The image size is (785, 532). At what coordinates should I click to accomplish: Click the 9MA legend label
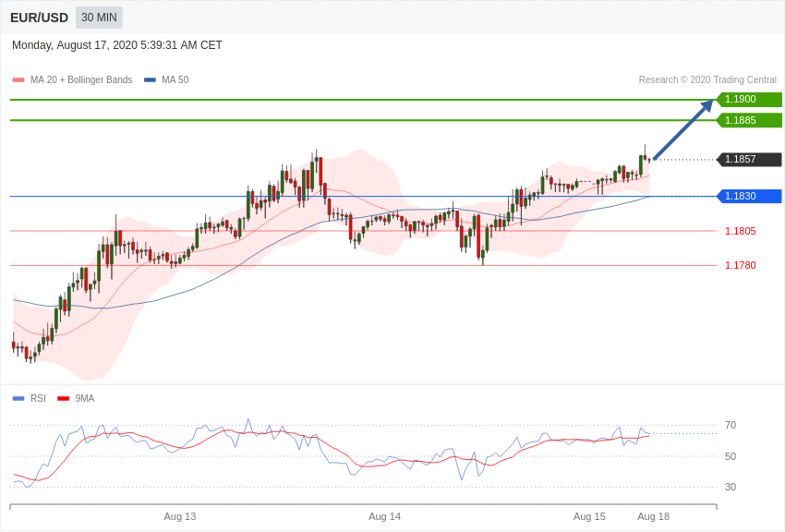pos(85,398)
